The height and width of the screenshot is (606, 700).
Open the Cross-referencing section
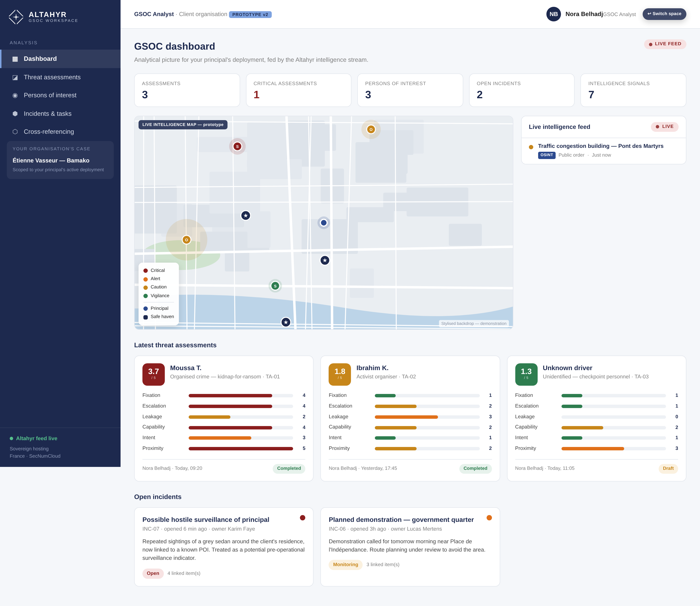tap(60, 132)
